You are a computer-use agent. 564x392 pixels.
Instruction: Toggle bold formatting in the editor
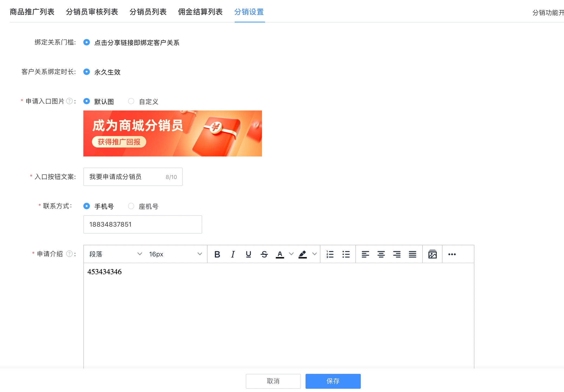(217, 254)
